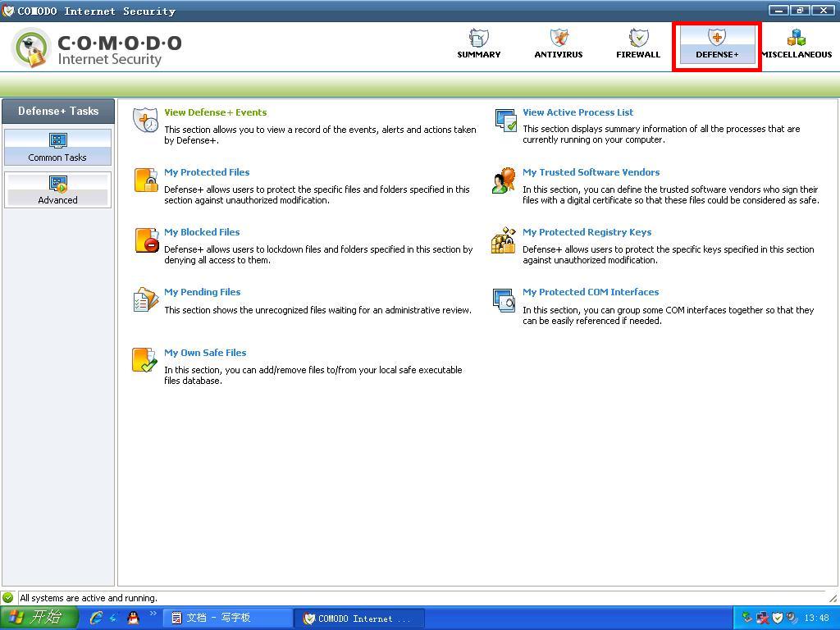Go to the Miscellaneous tab
The width and height of the screenshot is (840, 630).
797,44
